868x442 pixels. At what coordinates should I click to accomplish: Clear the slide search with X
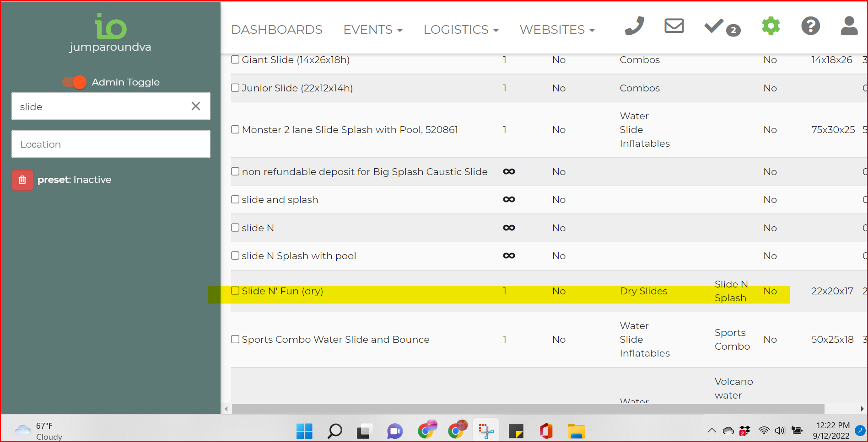(196, 106)
